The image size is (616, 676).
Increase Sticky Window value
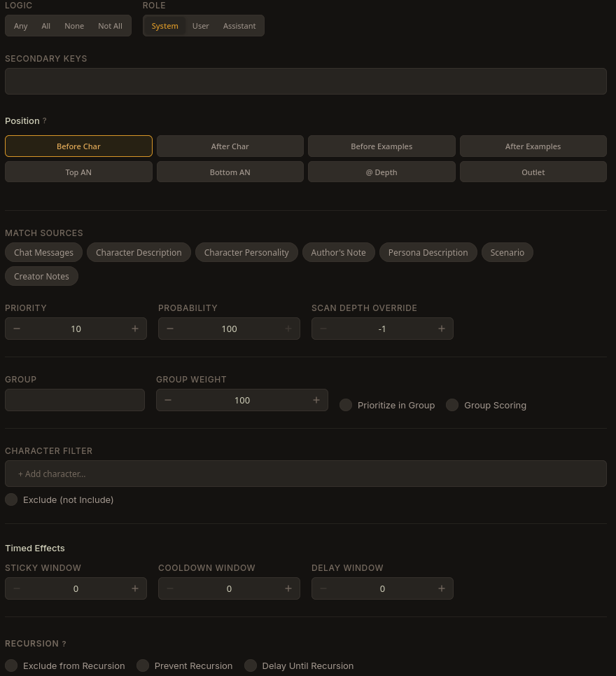[135, 588]
